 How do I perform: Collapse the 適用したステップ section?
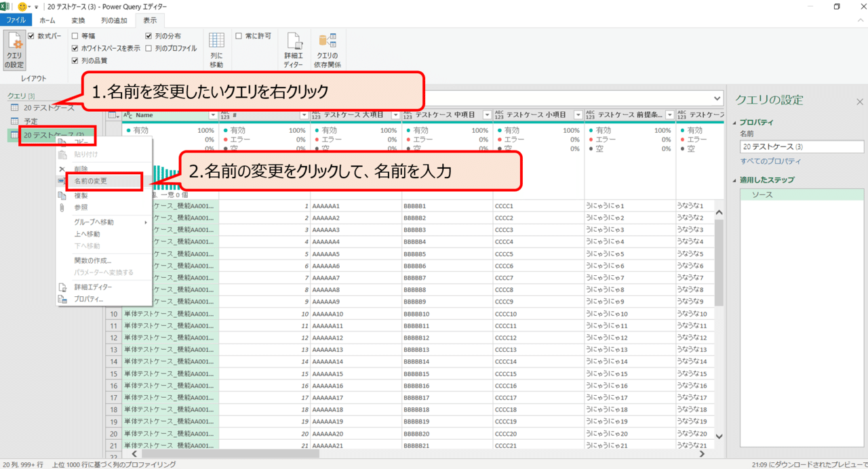[x=734, y=180]
